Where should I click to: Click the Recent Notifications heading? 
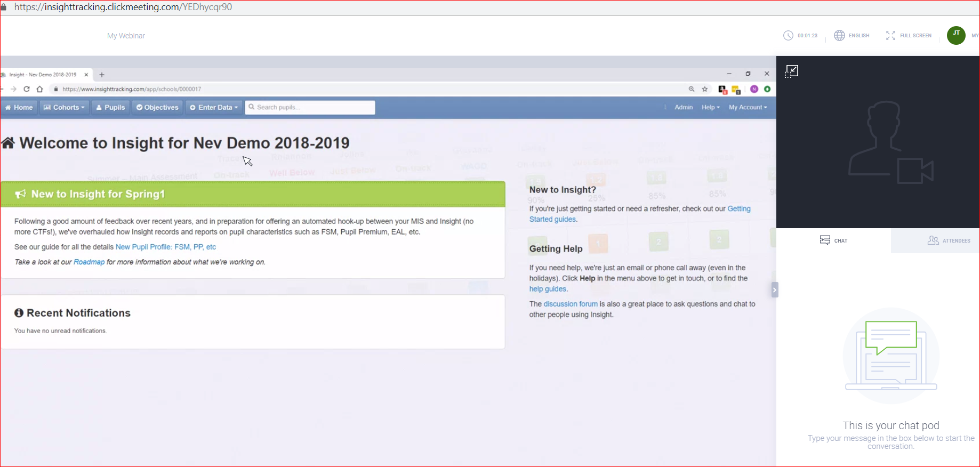pyautogui.click(x=73, y=313)
